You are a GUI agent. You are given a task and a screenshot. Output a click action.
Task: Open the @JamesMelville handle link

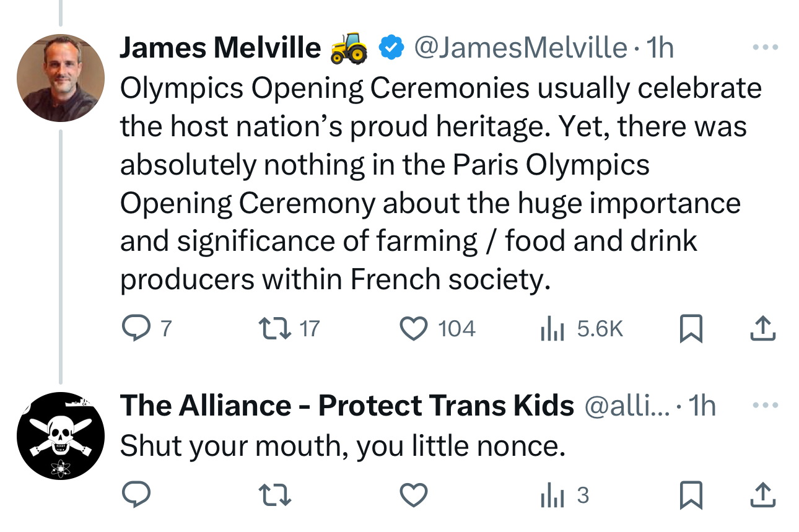[x=520, y=48]
